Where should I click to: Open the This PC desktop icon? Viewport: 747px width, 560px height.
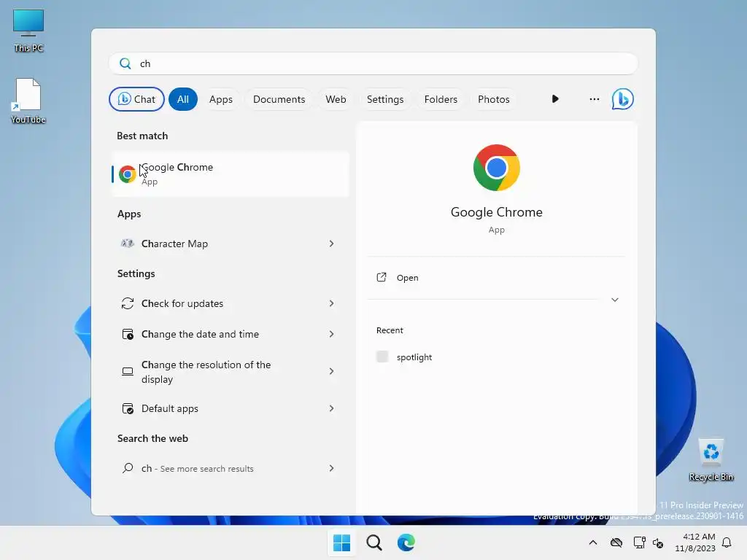click(28, 31)
